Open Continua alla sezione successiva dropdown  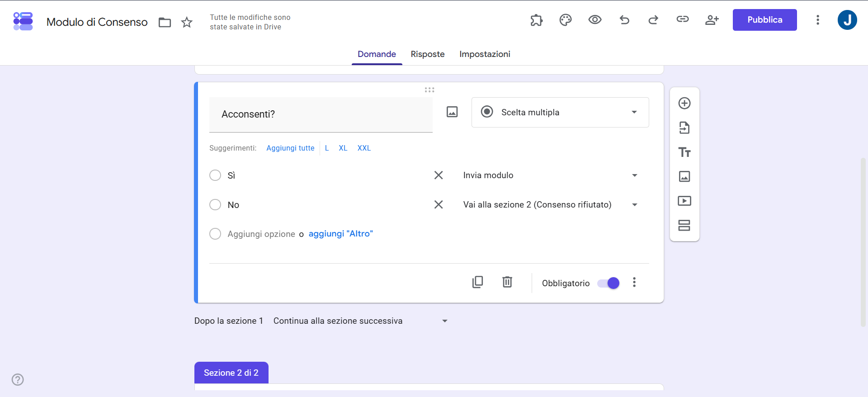(361, 321)
